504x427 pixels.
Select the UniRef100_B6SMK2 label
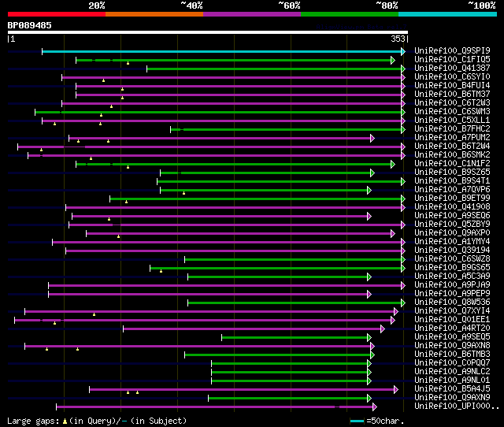tap(452, 155)
